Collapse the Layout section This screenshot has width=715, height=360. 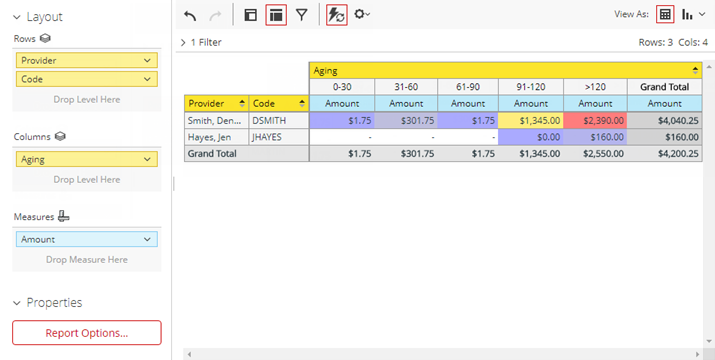(17, 17)
